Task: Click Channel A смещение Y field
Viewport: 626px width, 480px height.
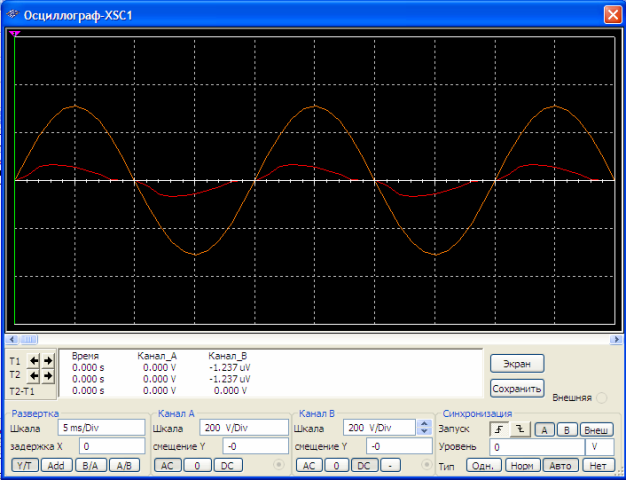Action: click(256, 446)
